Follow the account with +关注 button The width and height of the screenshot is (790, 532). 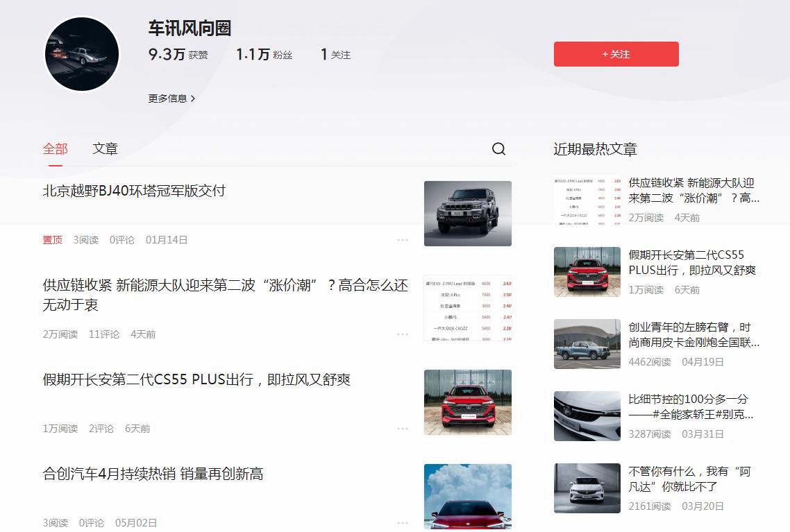pyautogui.click(x=616, y=54)
